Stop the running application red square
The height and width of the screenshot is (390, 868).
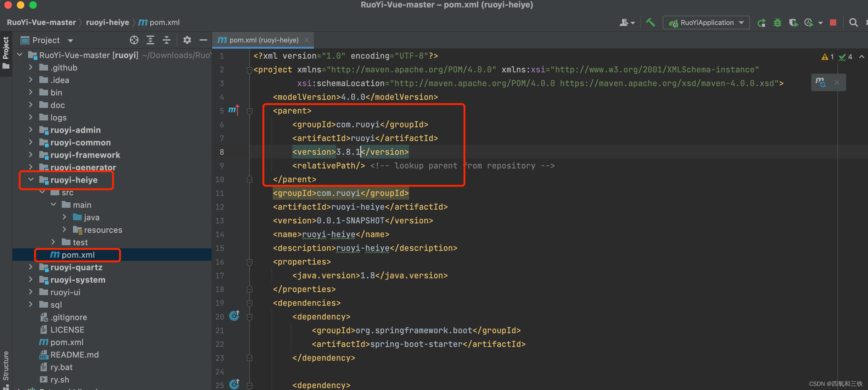(x=833, y=22)
